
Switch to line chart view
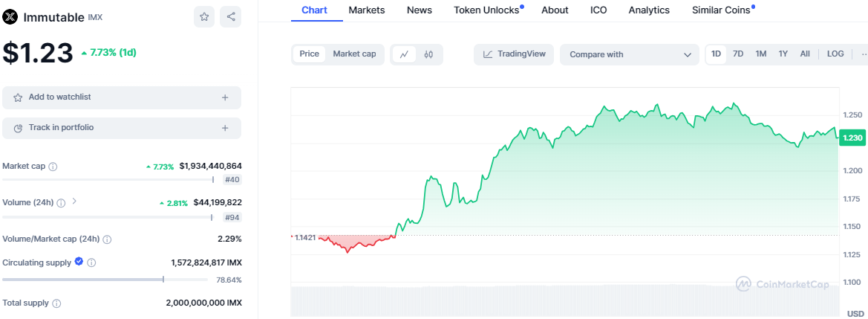click(404, 54)
